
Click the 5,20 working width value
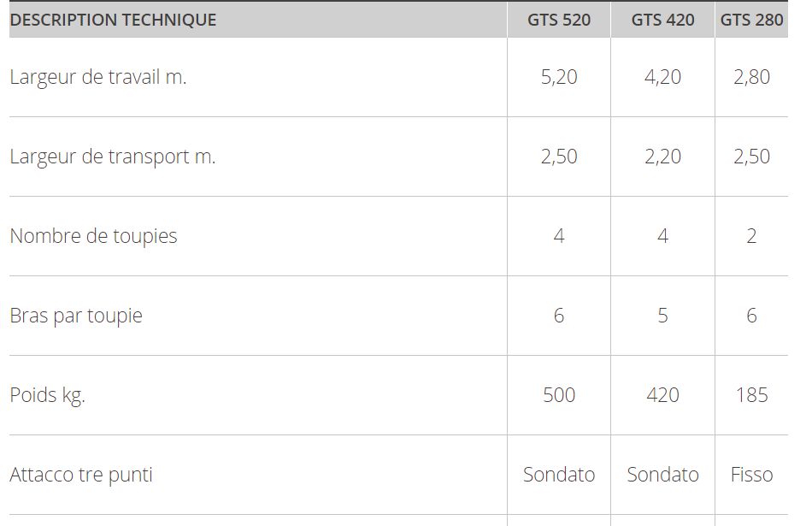pyautogui.click(x=559, y=77)
